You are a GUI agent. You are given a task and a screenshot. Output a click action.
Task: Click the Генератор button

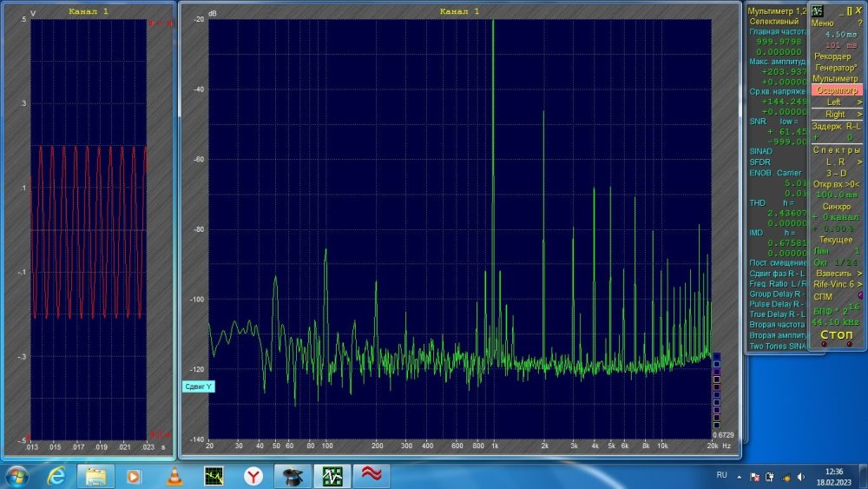tap(833, 68)
